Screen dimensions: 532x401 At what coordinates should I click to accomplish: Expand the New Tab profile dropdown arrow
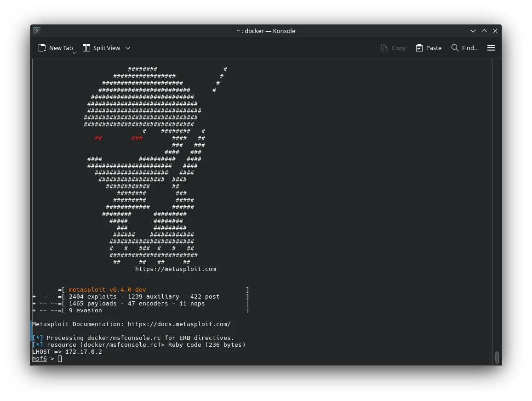pyautogui.click(x=74, y=53)
